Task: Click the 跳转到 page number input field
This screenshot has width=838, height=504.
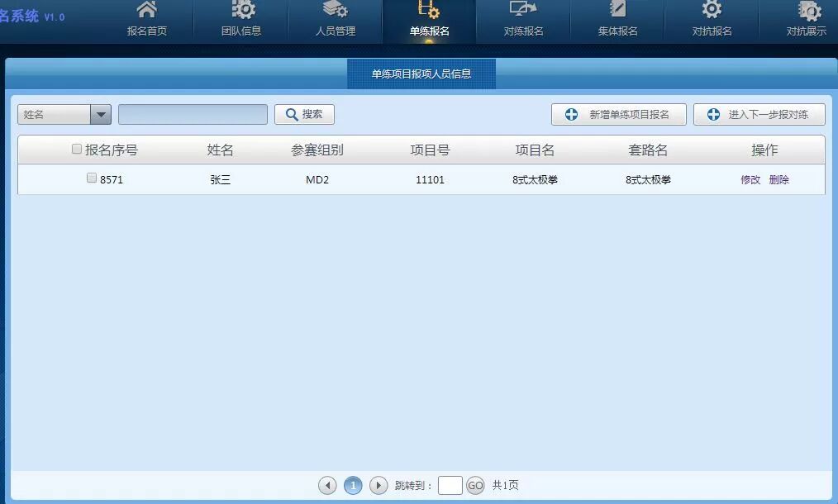Action: [450, 486]
